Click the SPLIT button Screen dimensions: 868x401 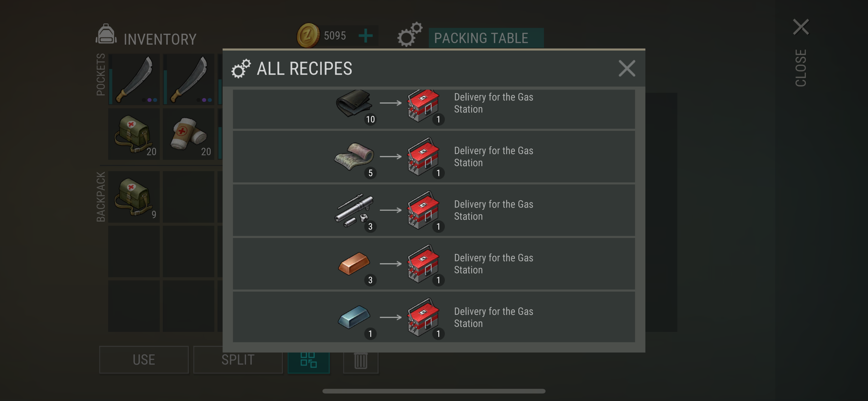click(238, 359)
